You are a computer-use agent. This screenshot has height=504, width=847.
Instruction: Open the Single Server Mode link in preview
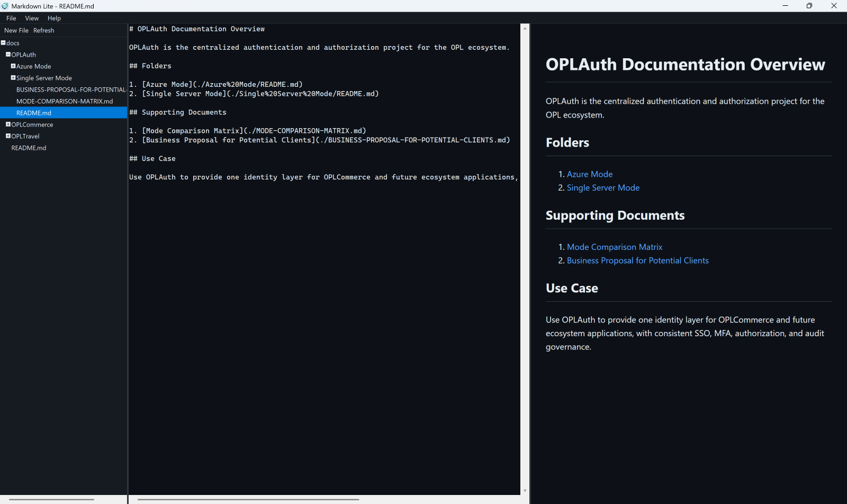pyautogui.click(x=603, y=187)
